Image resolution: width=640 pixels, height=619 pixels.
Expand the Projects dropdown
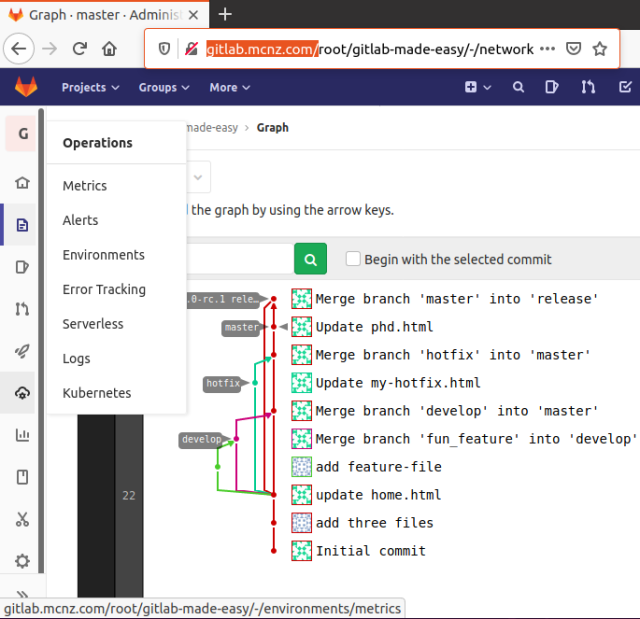(90, 88)
